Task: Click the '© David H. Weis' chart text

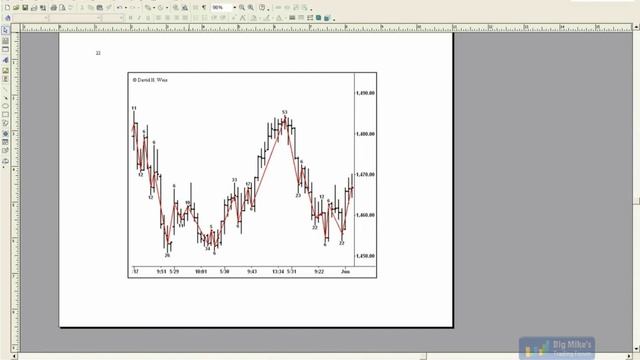Action: pos(150,80)
